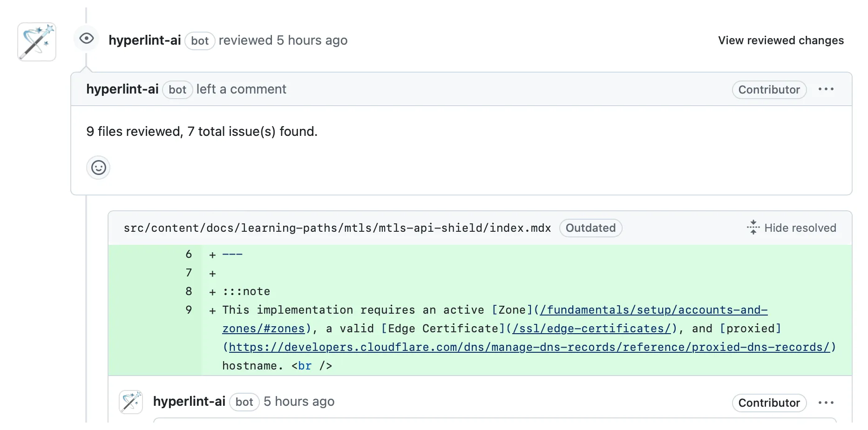Open View reviewed changes
This screenshot has width=868, height=430.
pos(780,40)
